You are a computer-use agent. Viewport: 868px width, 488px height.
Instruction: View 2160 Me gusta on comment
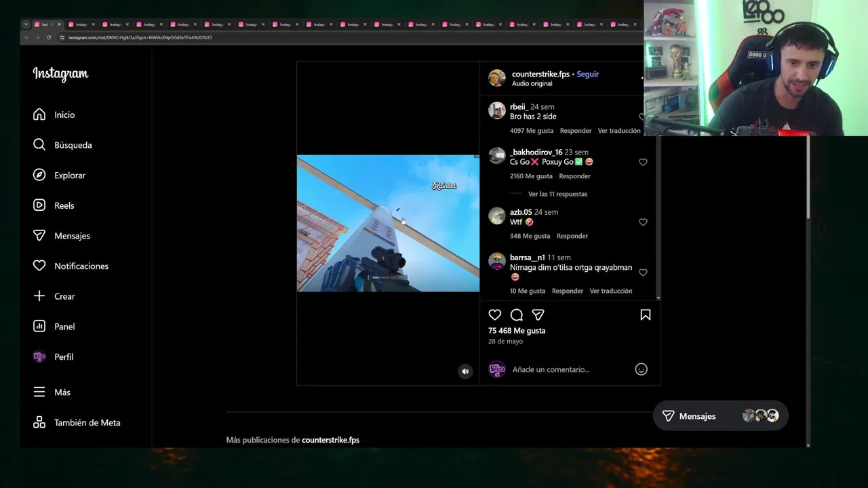(531, 176)
